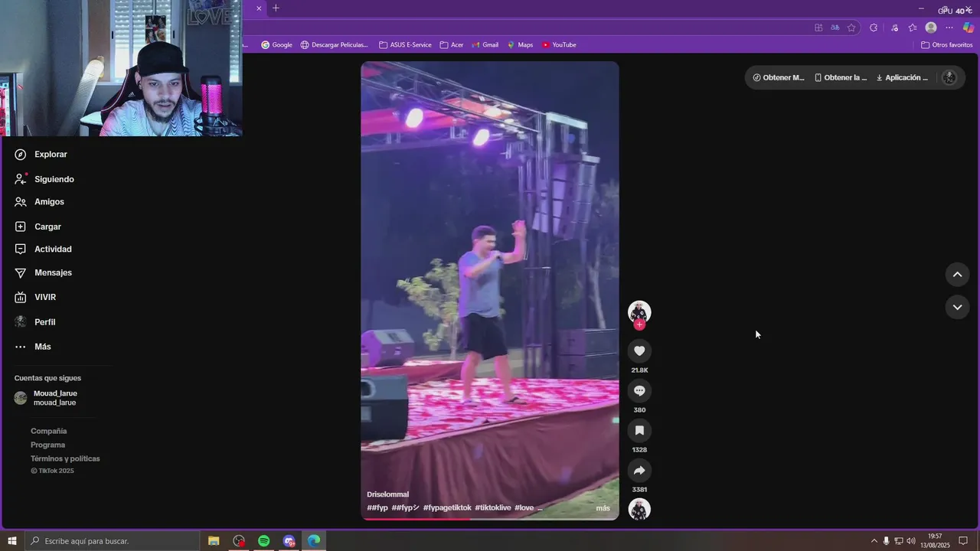Screen dimensions: 980x551
Task: Add page to favorites with star icon
Action: pos(851,28)
